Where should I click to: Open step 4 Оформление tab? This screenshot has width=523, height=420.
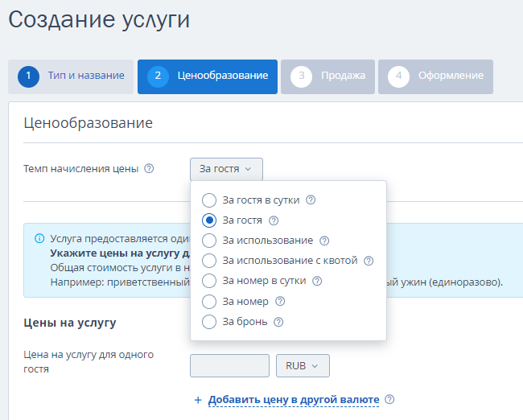click(x=435, y=76)
